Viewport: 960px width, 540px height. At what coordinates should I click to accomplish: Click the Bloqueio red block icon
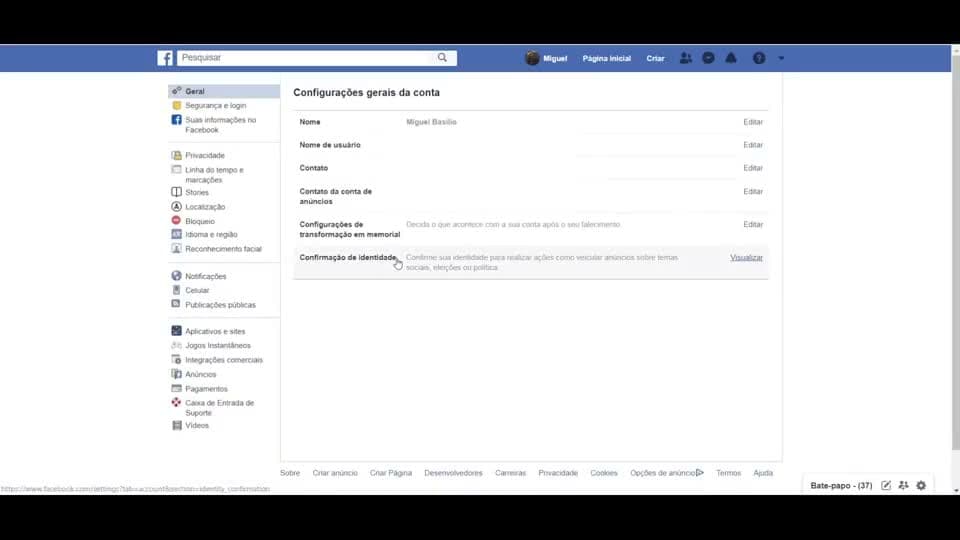[176, 220]
